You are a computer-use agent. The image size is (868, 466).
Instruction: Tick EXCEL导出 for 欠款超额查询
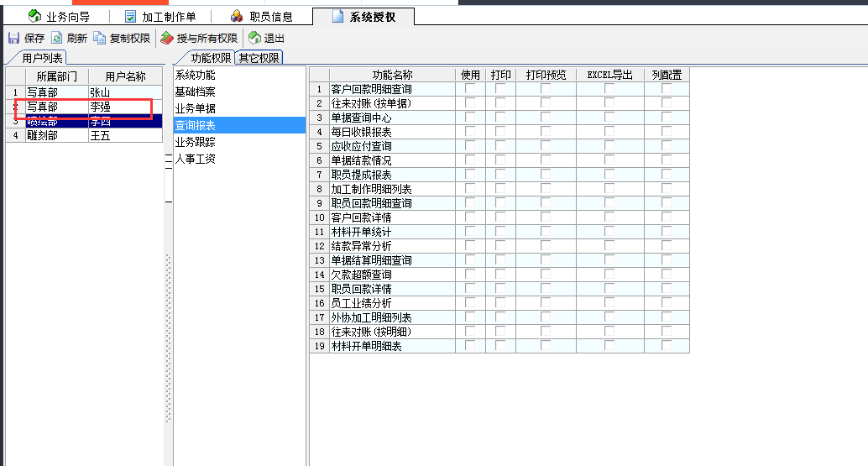tap(609, 275)
